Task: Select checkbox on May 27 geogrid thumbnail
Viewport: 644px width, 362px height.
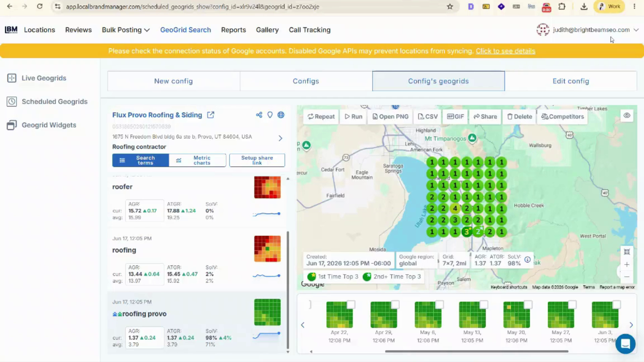Action: [572, 304]
